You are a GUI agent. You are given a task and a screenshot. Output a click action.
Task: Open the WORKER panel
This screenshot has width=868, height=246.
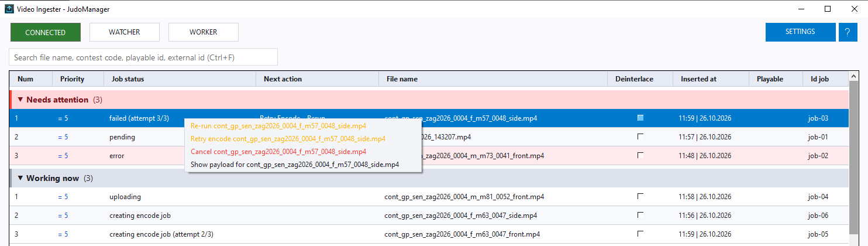click(204, 32)
